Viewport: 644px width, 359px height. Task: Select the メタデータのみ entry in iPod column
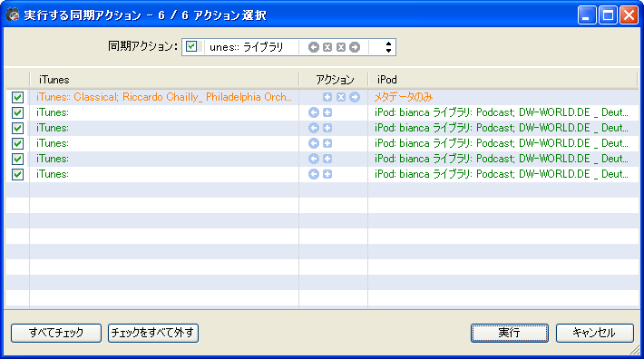404,97
